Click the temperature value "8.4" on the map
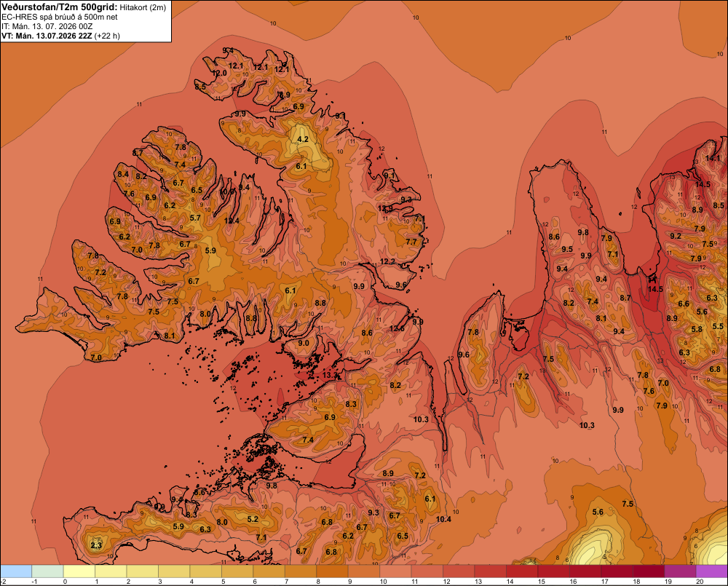Viewport: 728px width, 586px height. pyautogui.click(x=123, y=174)
